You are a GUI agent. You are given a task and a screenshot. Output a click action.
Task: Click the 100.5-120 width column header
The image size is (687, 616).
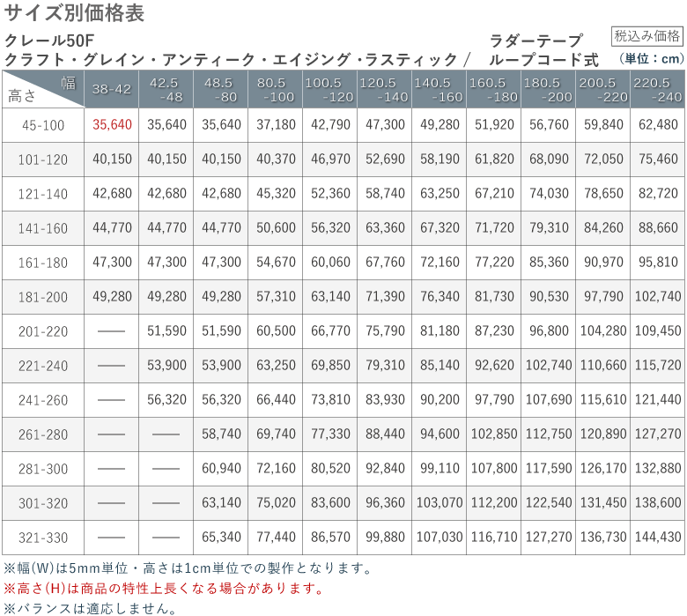pos(330,89)
